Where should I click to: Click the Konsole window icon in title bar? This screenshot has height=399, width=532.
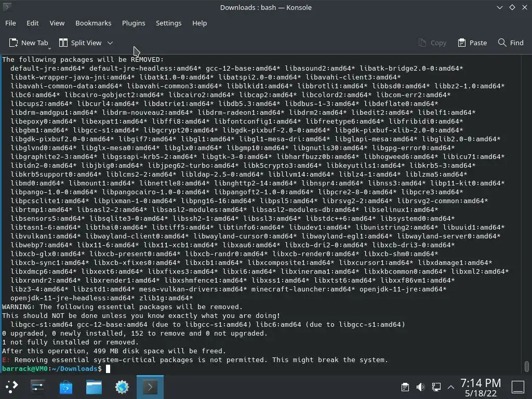(6, 6)
